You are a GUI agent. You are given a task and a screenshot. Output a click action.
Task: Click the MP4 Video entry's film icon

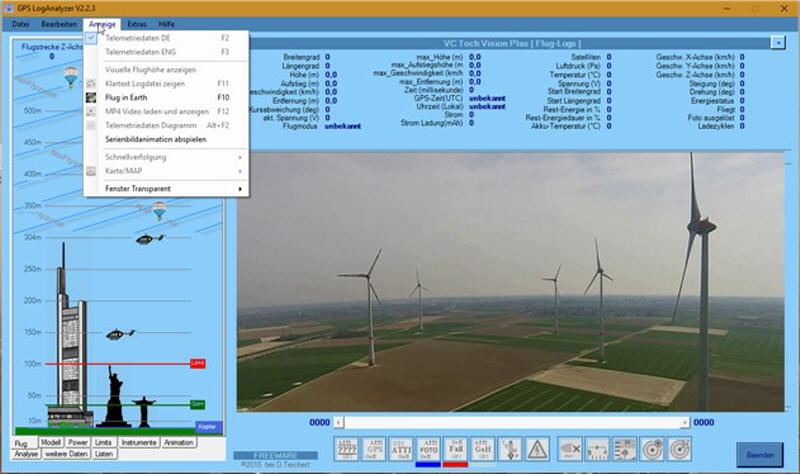[x=91, y=111]
